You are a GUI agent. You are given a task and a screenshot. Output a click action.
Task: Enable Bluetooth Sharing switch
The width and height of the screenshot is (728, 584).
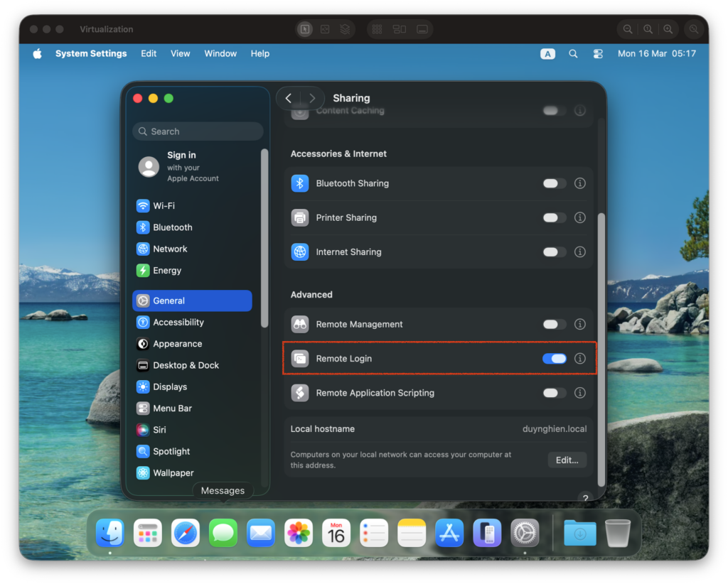pos(555,183)
